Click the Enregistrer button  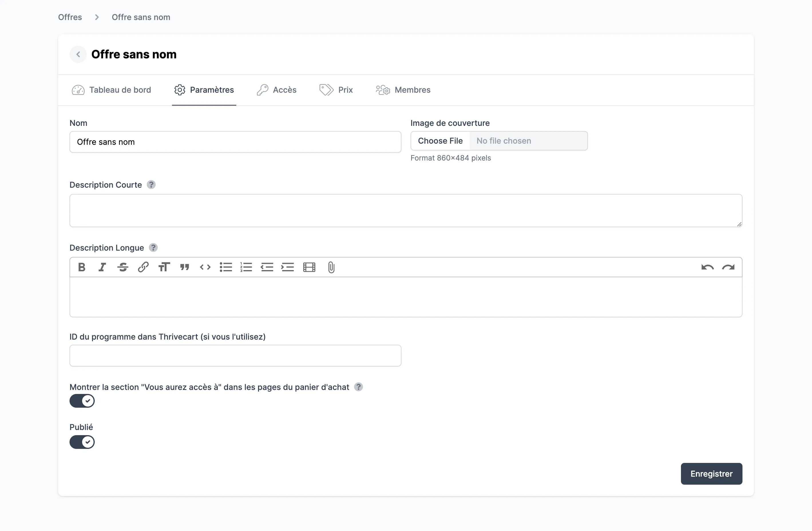click(x=711, y=474)
